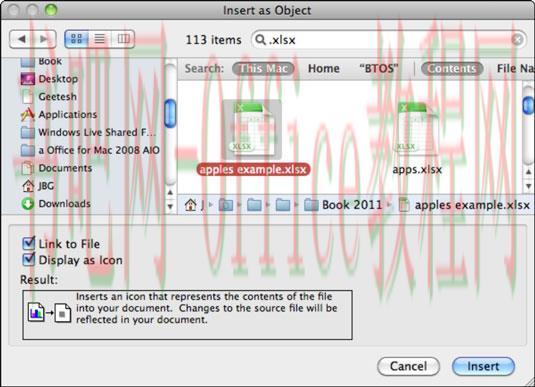This screenshot has width=535, height=387.
Task: Switch to column view mode
Action: pos(123,39)
